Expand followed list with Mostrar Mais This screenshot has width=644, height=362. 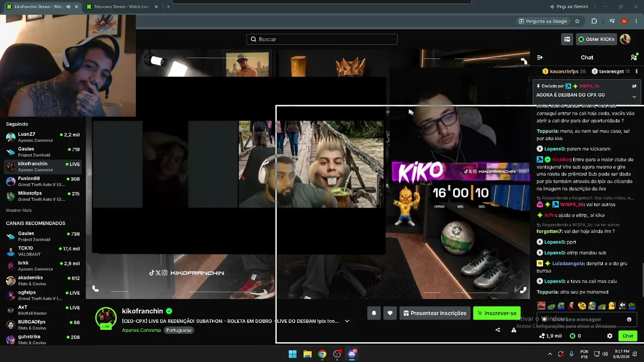click(19, 210)
